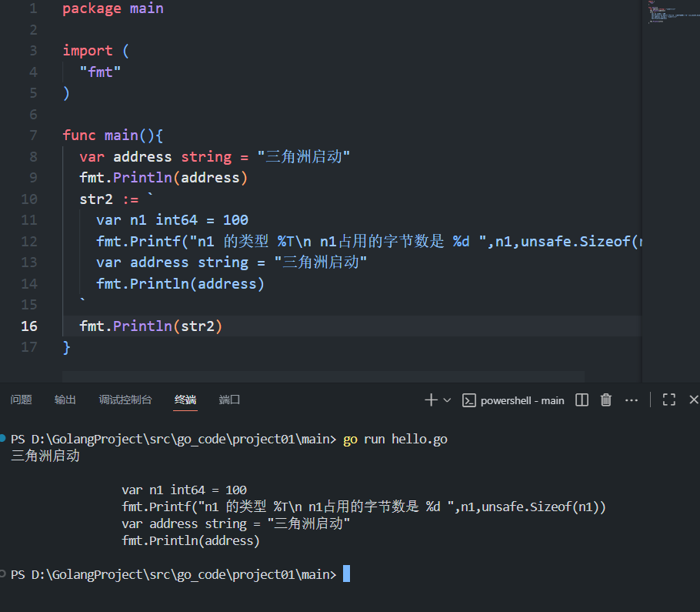This screenshot has height=612, width=700.
Task: Switch to the 问题 (Problems) tab
Action: (x=22, y=400)
